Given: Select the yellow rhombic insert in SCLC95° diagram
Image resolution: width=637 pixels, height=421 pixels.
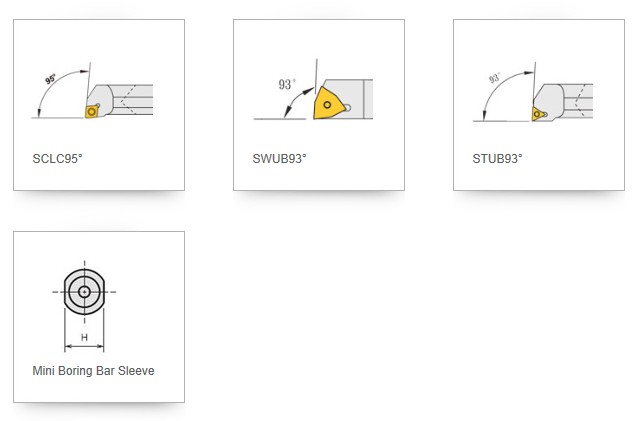Looking at the screenshot, I should coord(93,112).
